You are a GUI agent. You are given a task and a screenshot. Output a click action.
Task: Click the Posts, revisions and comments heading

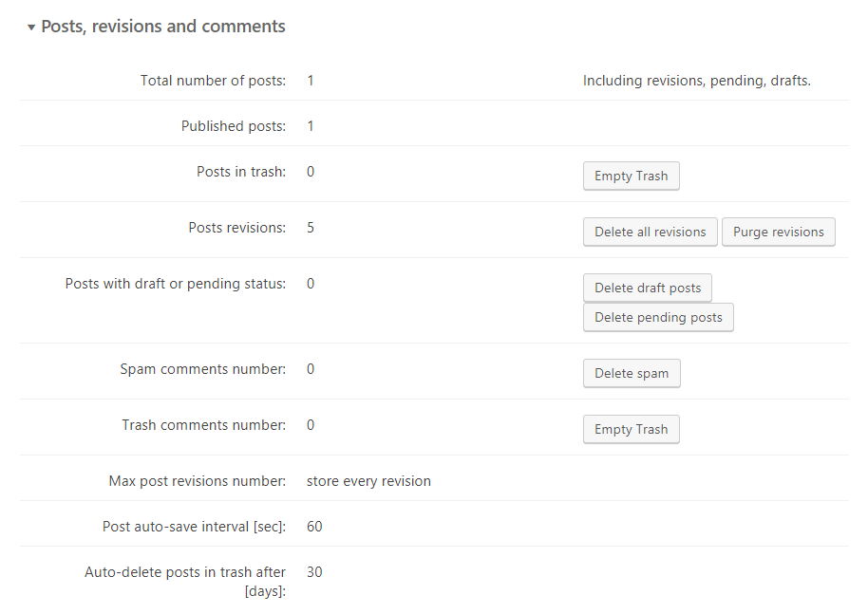pos(162,27)
